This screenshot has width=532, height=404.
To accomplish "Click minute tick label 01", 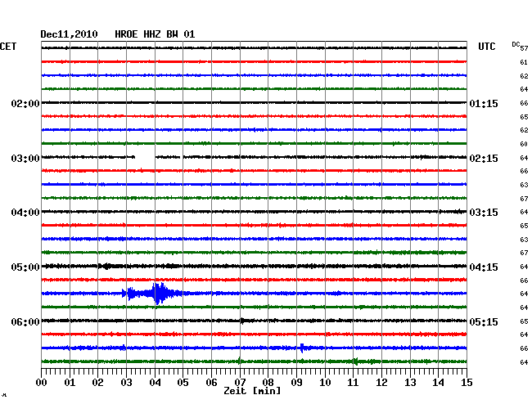I will (x=70, y=382).
